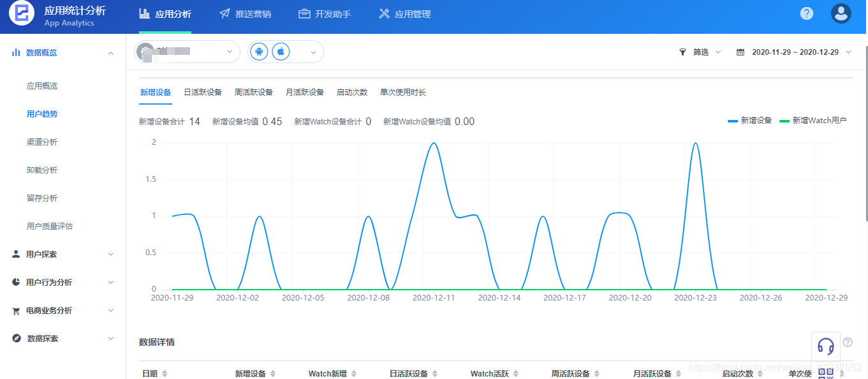This screenshot has height=379, width=868.
Task: Expand the 数据探索 sidebar section
Action: point(111,338)
